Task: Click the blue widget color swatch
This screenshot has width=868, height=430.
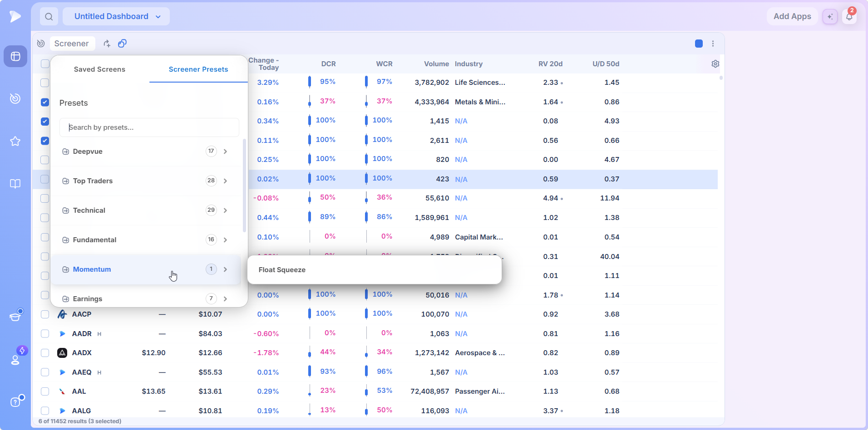Action: 699,44
